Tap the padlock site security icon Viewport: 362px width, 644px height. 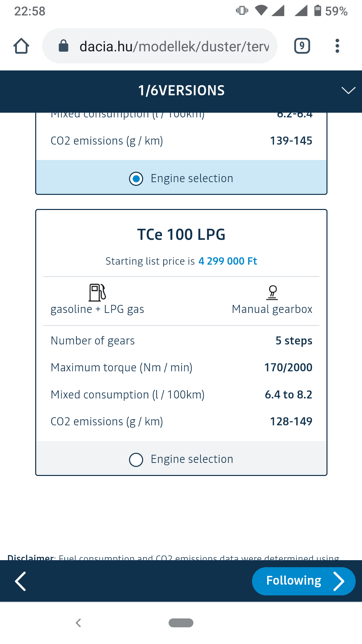coord(63,46)
